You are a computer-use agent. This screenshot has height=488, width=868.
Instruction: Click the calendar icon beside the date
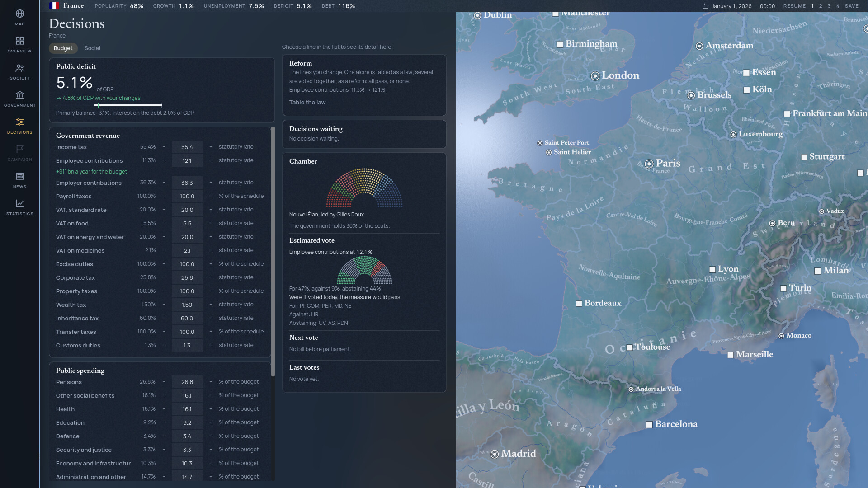point(705,6)
